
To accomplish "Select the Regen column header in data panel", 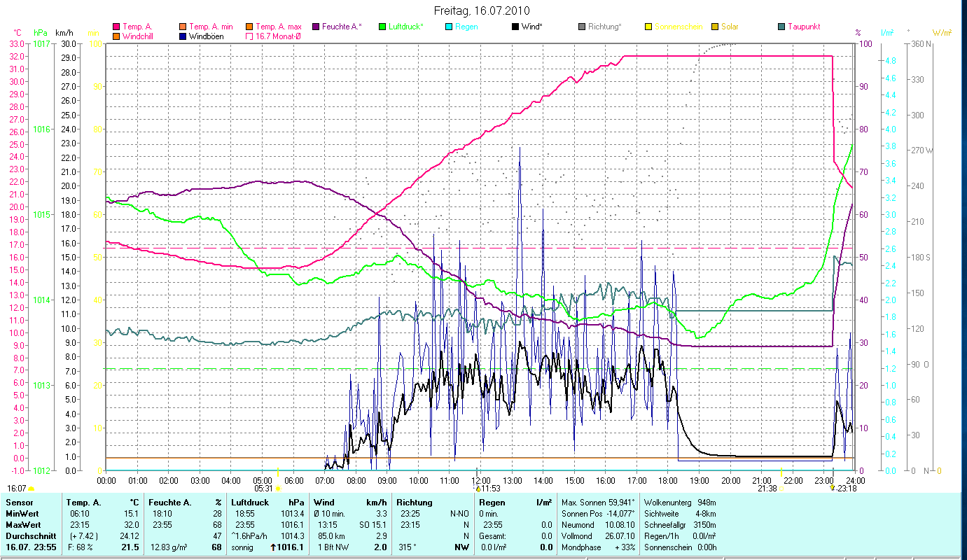I will (x=490, y=503).
